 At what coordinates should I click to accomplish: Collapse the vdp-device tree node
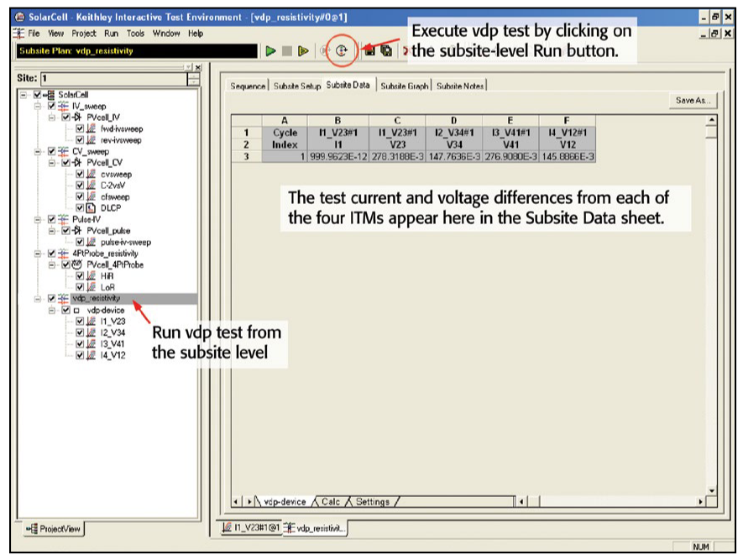[52, 310]
